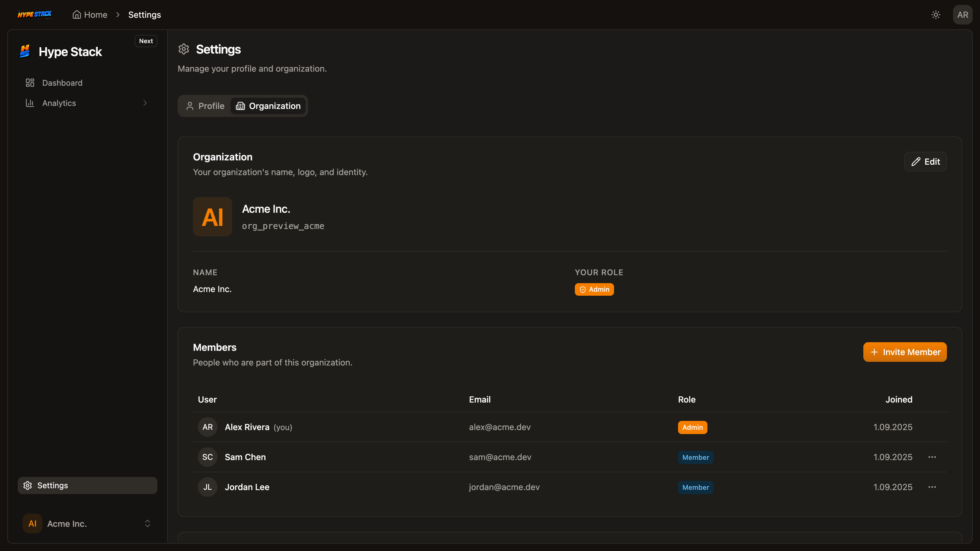The width and height of the screenshot is (980, 551).
Task: Open Analytics in the sidebar
Action: pyautogui.click(x=88, y=103)
